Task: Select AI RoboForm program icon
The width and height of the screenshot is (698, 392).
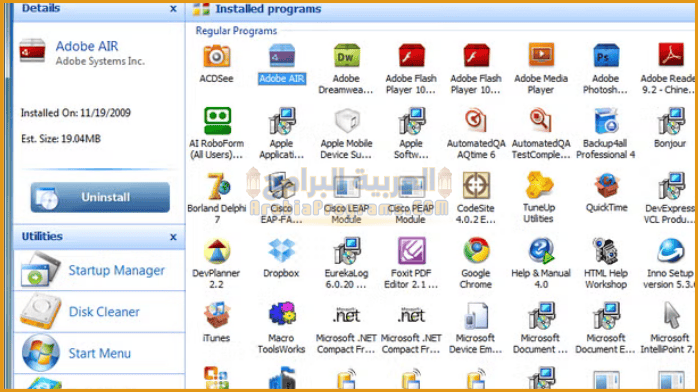Action: click(217, 121)
